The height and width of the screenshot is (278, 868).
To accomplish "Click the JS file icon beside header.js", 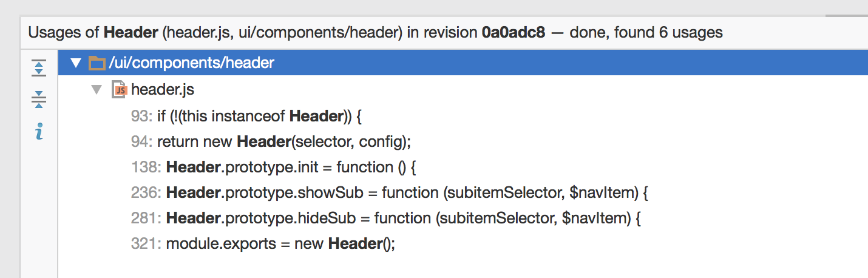I will (x=119, y=90).
